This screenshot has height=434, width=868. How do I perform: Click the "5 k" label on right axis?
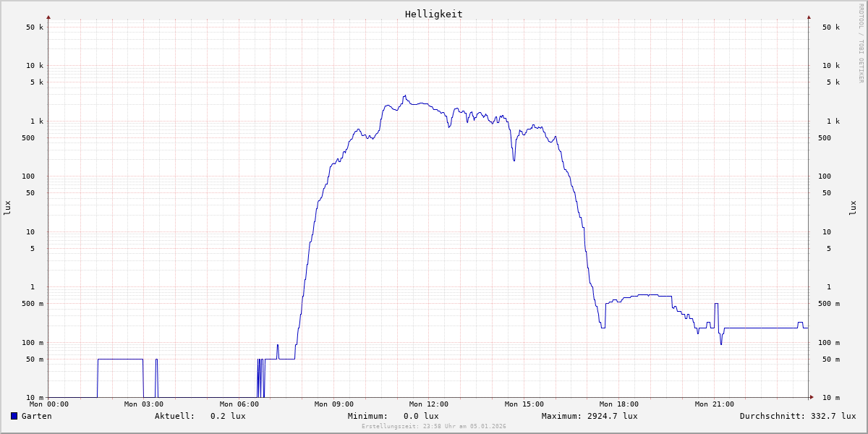point(833,82)
